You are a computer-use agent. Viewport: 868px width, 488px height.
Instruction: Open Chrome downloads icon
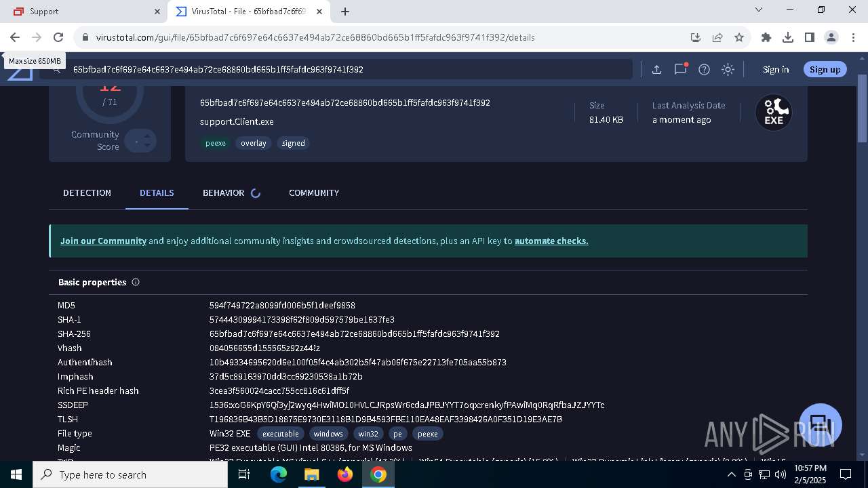[788, 37]
